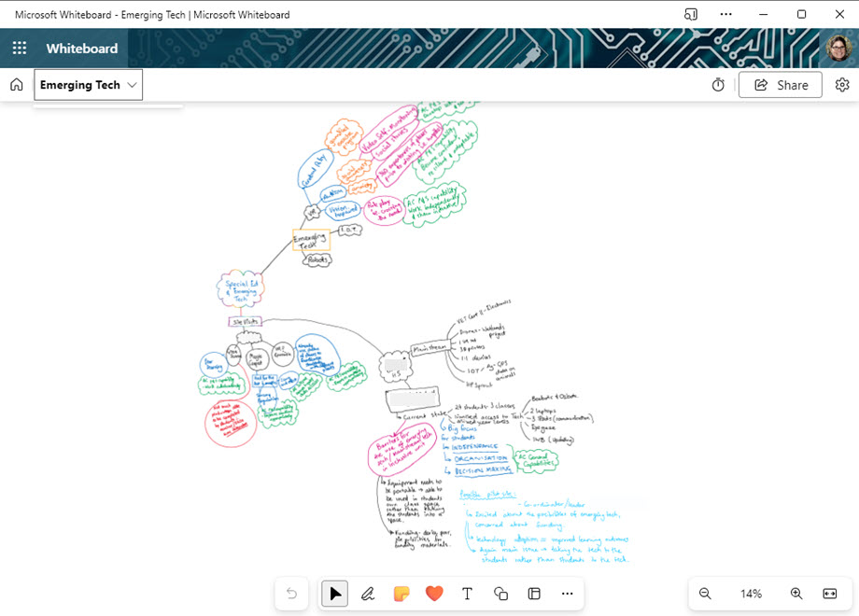This screenshot has height=616, width=859.
Task: Click the Mainstream label box
Action: tap(430, 348)
